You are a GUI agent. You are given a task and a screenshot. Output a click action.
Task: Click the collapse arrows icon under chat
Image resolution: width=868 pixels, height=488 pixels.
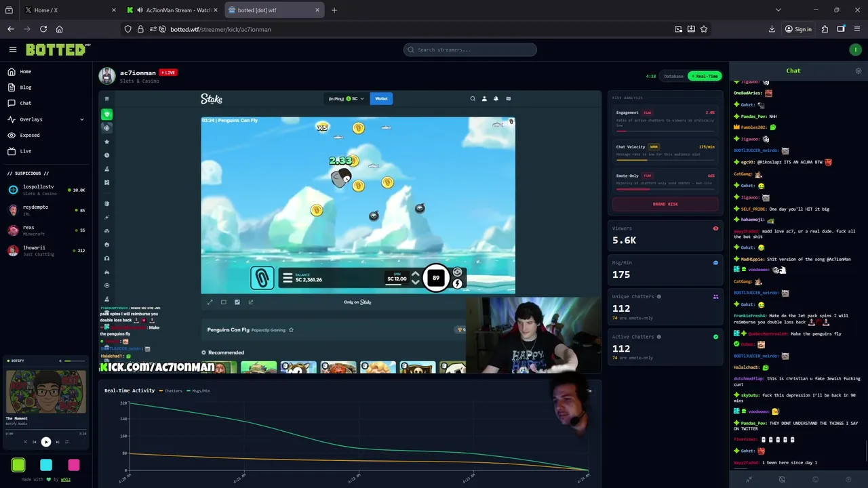point(749,479)
